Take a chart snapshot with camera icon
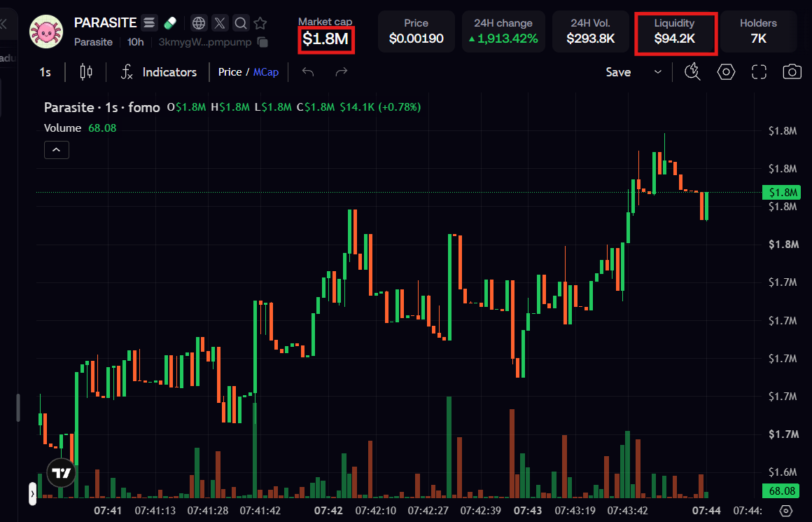 [792, 72]
